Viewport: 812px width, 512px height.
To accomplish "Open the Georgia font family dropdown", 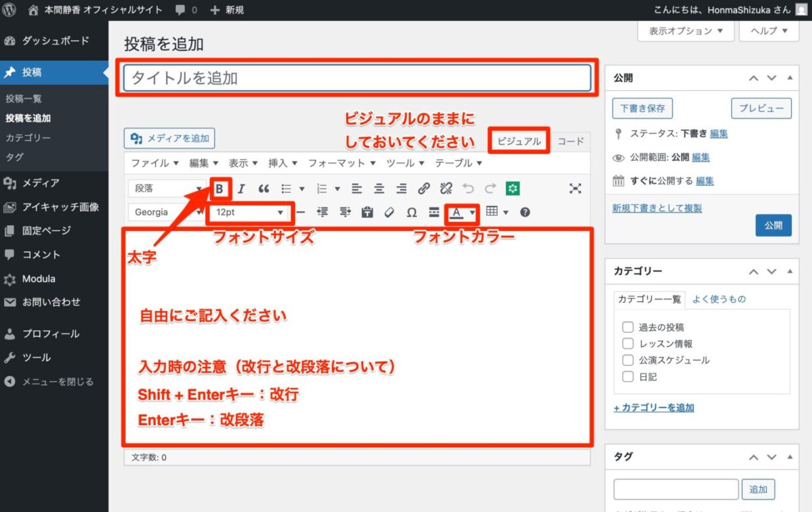I will (164, 213).
